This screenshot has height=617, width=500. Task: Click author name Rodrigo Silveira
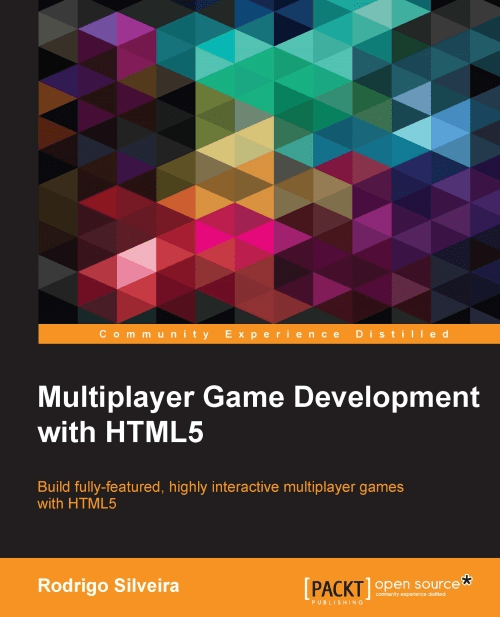coord(108,586)
